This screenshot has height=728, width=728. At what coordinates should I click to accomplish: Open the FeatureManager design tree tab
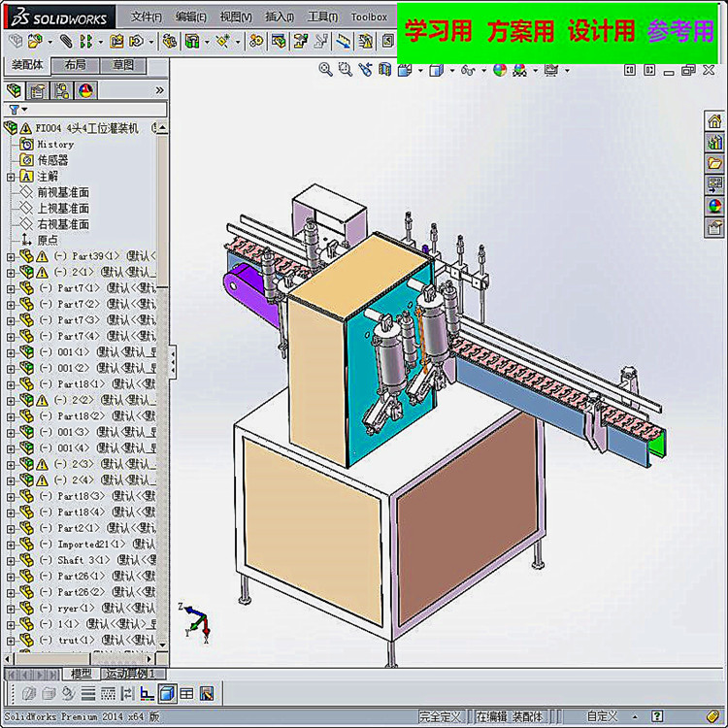(14, 90)
